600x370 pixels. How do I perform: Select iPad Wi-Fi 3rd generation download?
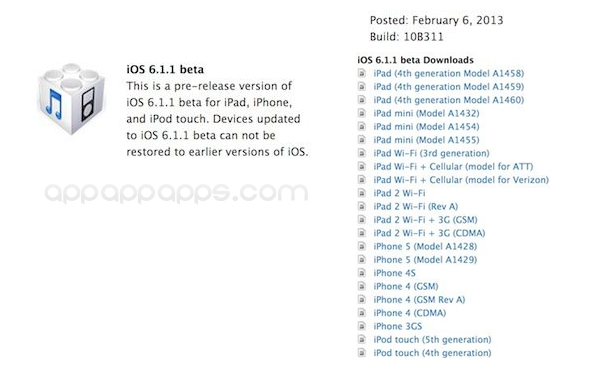click(431, 153)
